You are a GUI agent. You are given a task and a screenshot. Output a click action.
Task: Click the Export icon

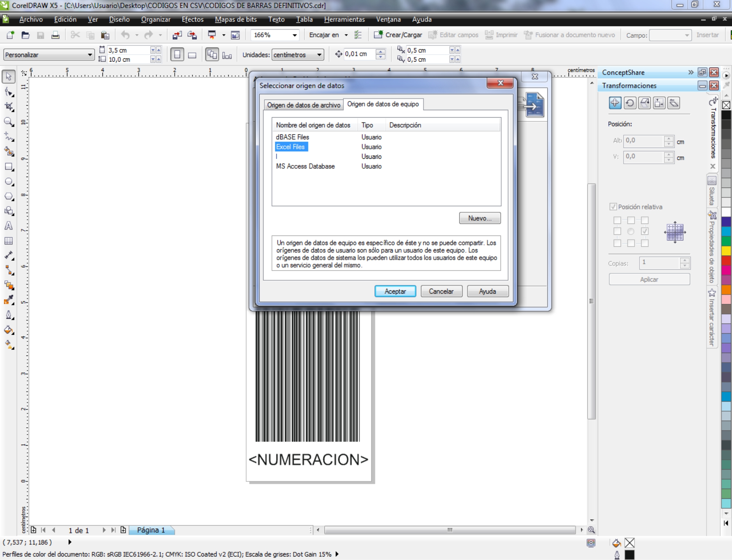click(x=192, y=35)
